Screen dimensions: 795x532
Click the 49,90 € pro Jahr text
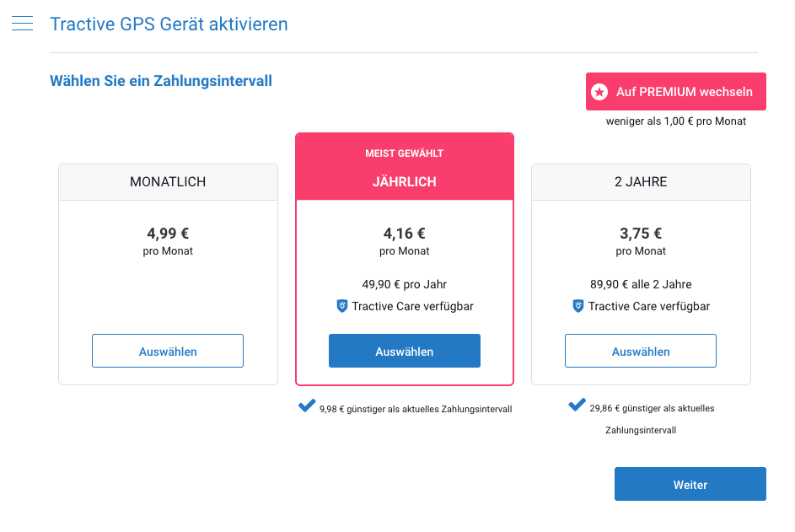pyautogui.click(x=405, y=284)
